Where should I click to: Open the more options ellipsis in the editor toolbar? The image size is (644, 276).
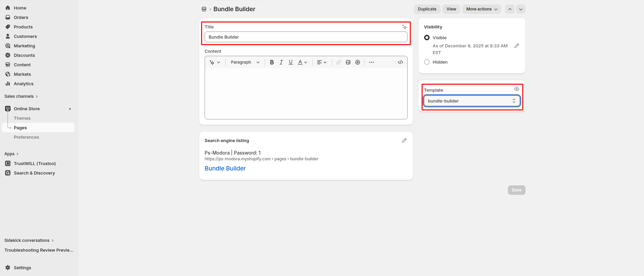(x=371, y=62)
